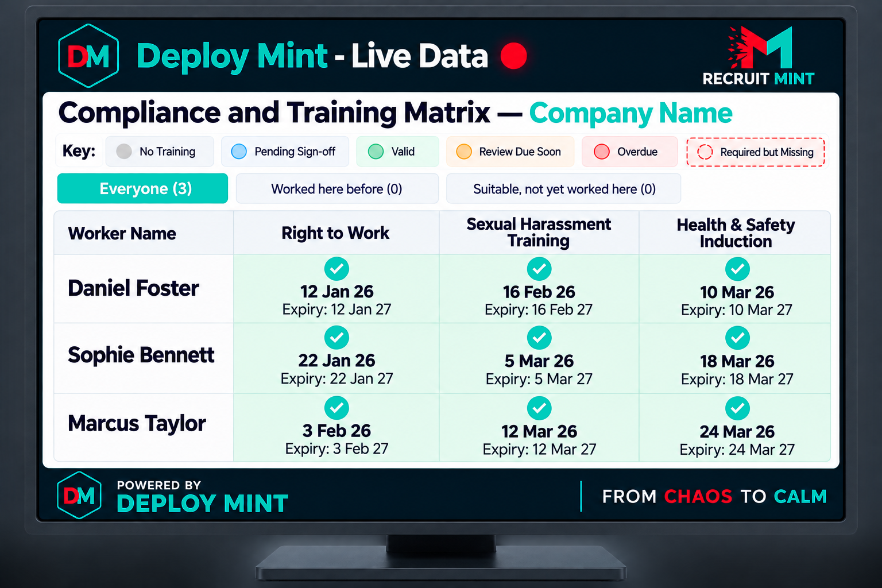Click Sophie Bennett's Sexual Harassment Training checkmark
This screenshot has height=588, width=882.
click(539, 338)
